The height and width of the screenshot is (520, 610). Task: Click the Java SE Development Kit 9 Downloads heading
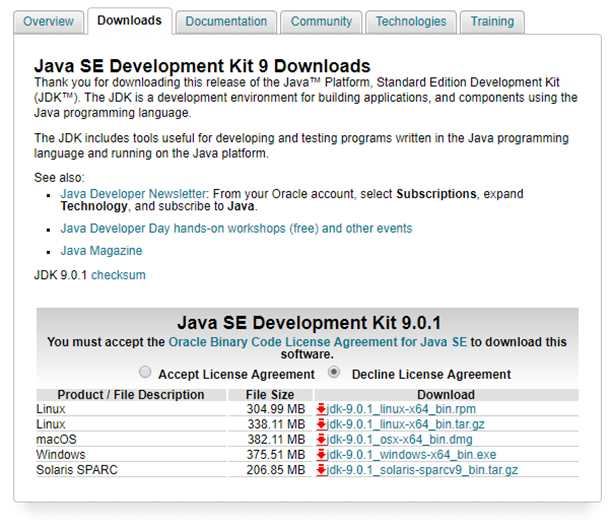tap(202, 66)
